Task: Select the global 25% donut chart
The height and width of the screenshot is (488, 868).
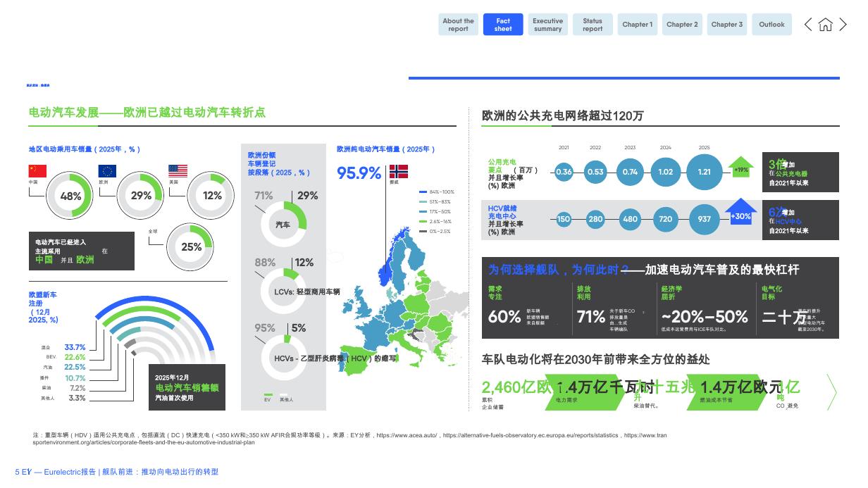Action: point(190,246)
